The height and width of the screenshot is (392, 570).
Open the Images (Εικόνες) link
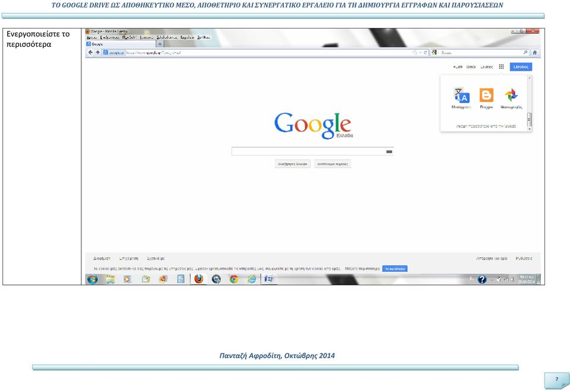coord(487,67)
